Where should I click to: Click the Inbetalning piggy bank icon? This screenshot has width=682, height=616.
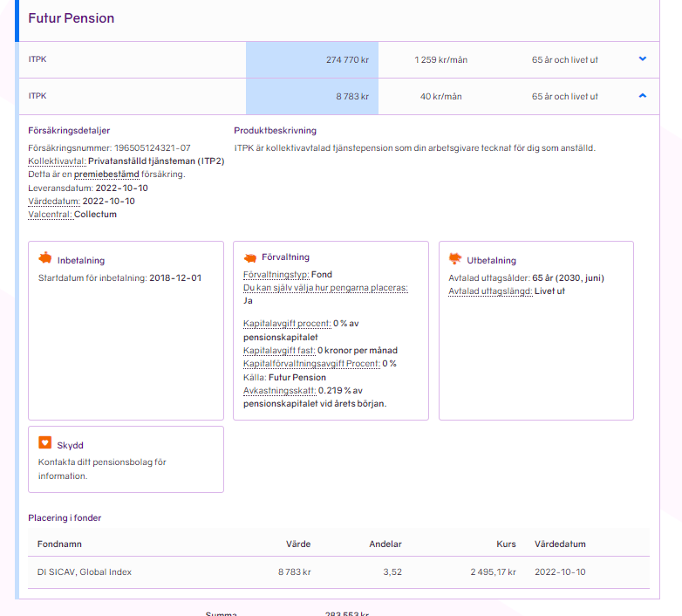[x=45, y=259]
